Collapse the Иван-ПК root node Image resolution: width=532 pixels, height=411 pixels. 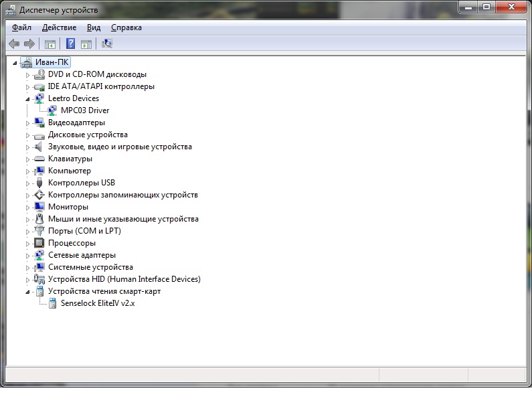coord(15,63)
